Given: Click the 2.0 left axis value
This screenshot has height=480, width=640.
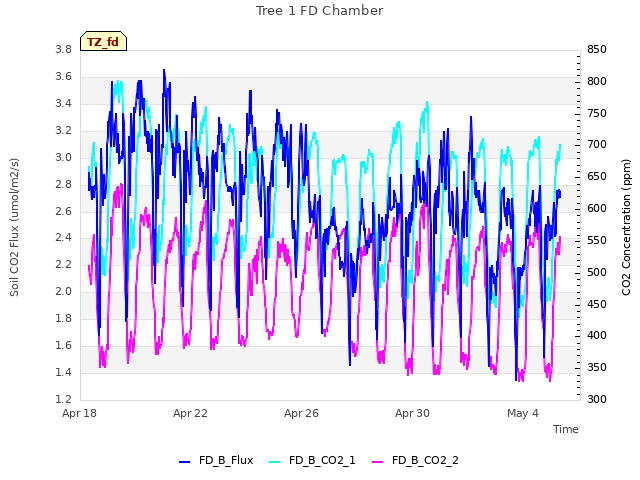Looking at the screenshot, I should point(64,291).
